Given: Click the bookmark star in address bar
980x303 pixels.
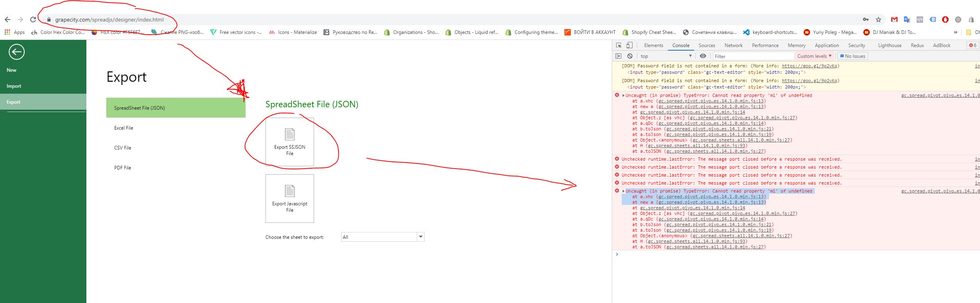Looking at the screenshot, I should click(x=878, y=20).
